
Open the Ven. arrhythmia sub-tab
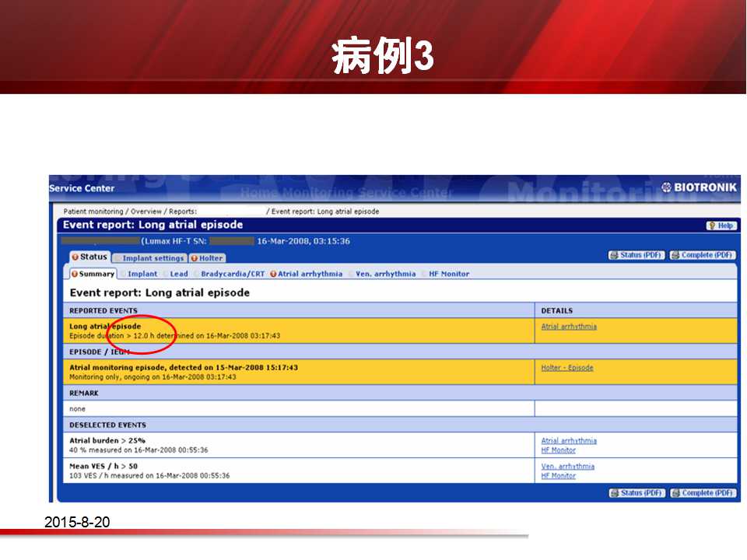(x=382, y=274)
